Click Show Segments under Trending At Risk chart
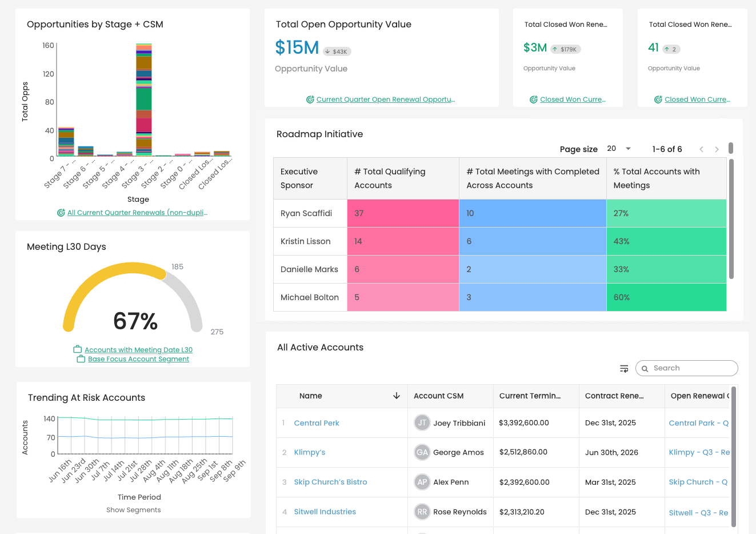 134,510
